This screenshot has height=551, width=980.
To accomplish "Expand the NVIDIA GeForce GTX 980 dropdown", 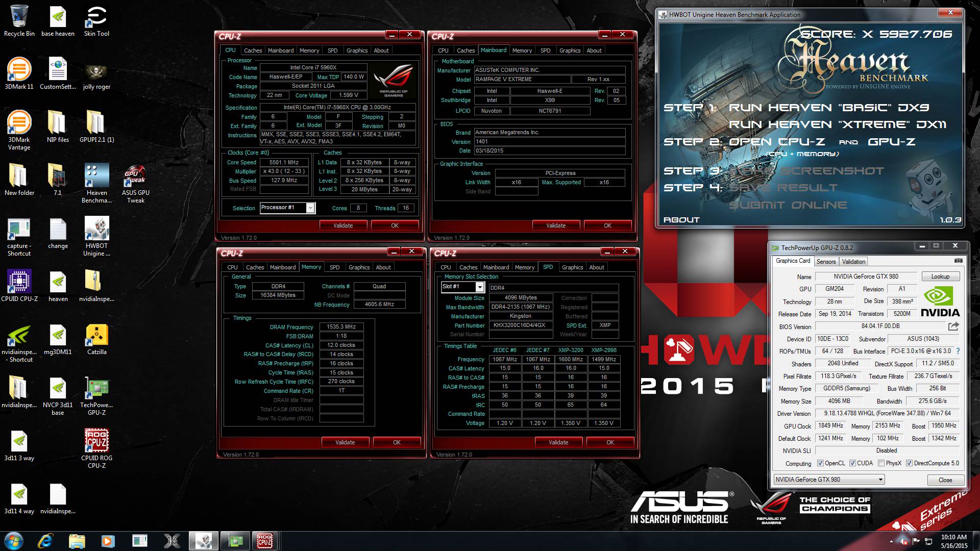I will point(880,480).
